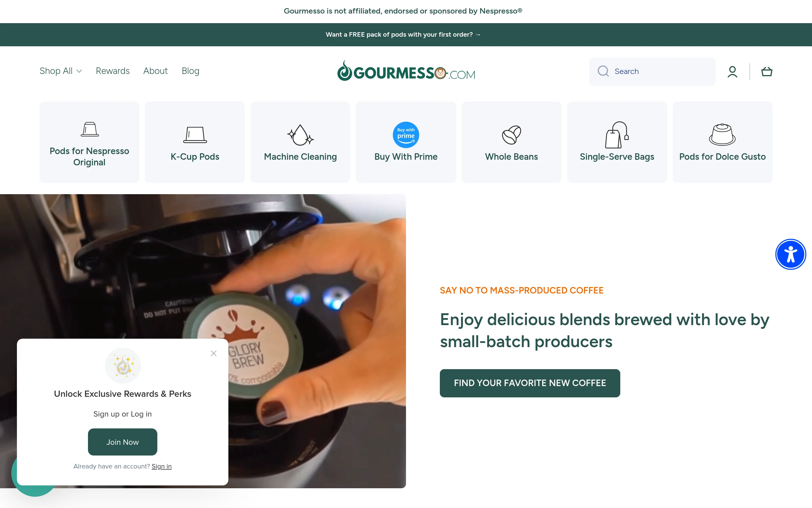
Task: Open the Rewards menu item
Action: (x=112, y=71)
